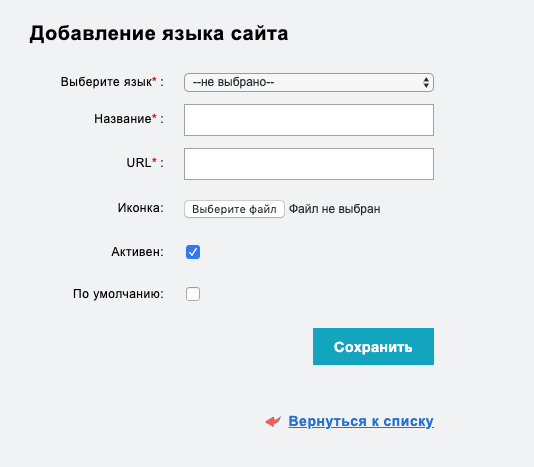Click the 'Выберите язык' field label
The image size is (534, 467).
click(x=106, y=82)
